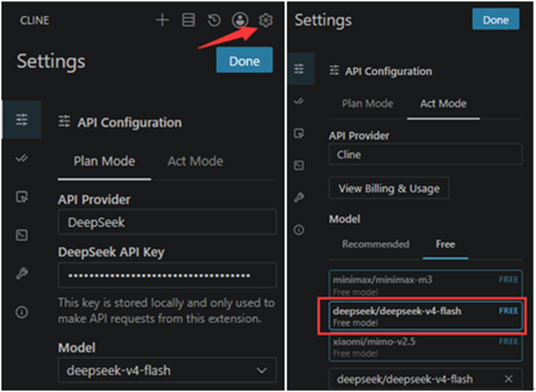This screenshot has width=536, height=392.
Task: Click the API Configuration heading in the left panel
Action: point(129,122)
